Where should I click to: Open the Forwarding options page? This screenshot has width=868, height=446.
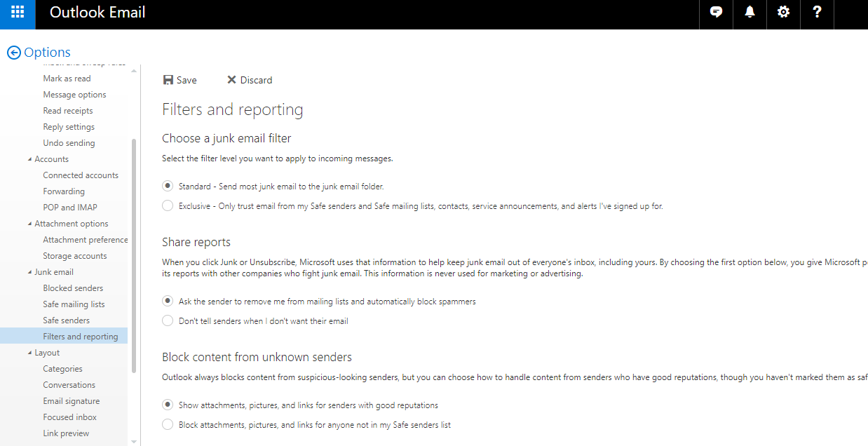(64, 191)
